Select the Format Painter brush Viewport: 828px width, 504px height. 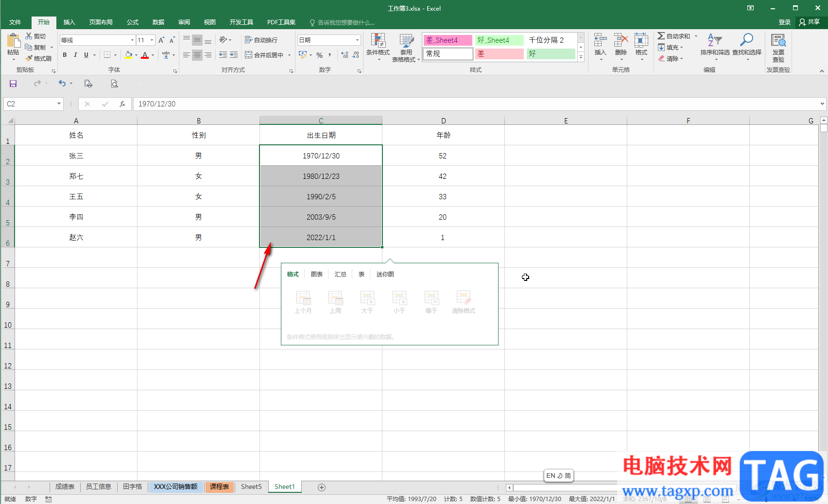29,58
